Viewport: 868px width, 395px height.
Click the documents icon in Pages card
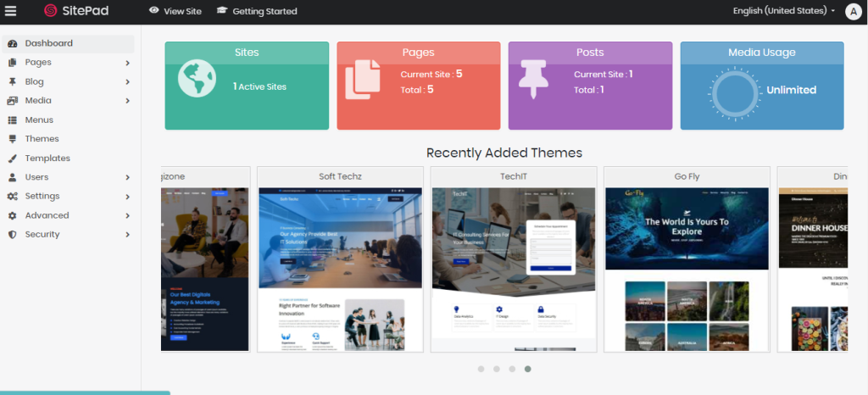[363, 80]
